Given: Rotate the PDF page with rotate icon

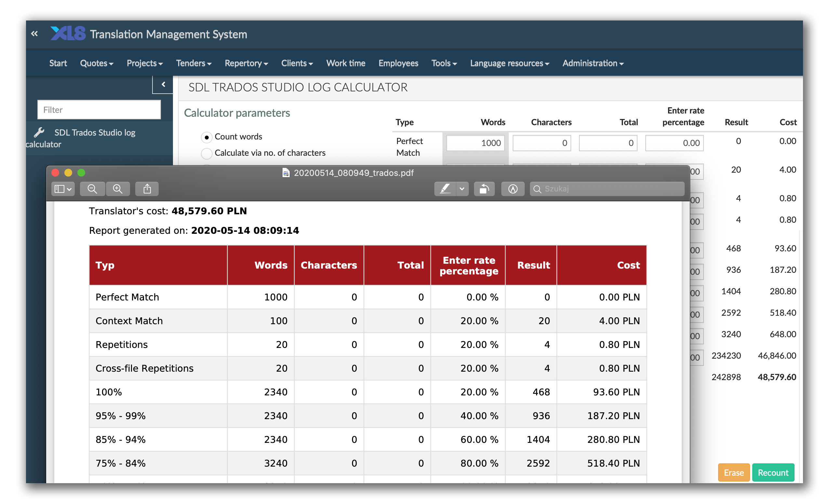Looking at the screenshot, I should click(x=484, y=189).
